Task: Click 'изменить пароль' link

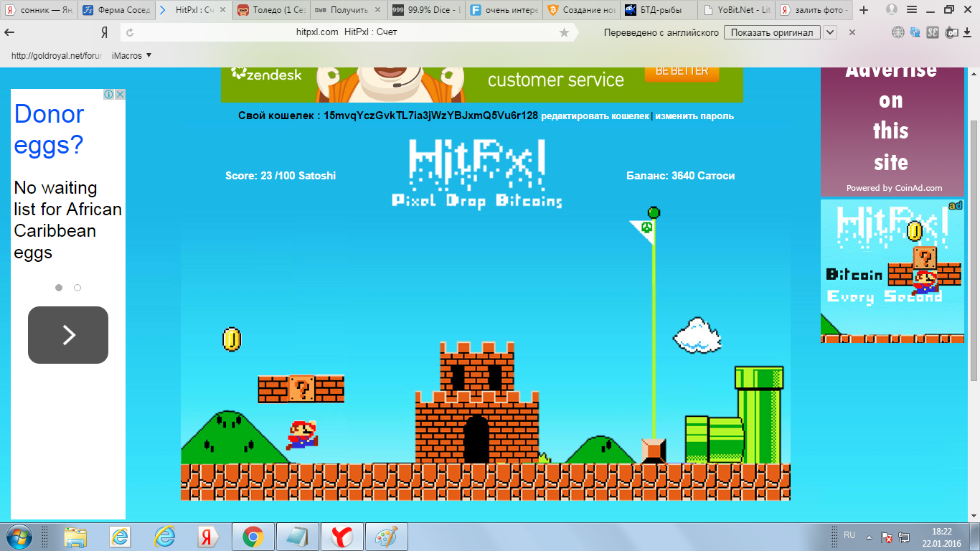Action: click(x=694, y=116)
